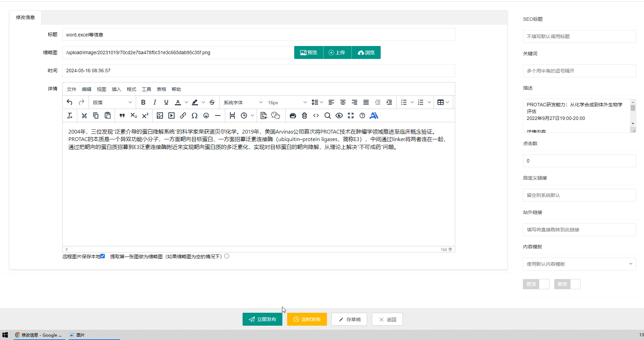Clear formatting from selection
Viewport: 644px width, 340px height.
click(x=70, y=115)
